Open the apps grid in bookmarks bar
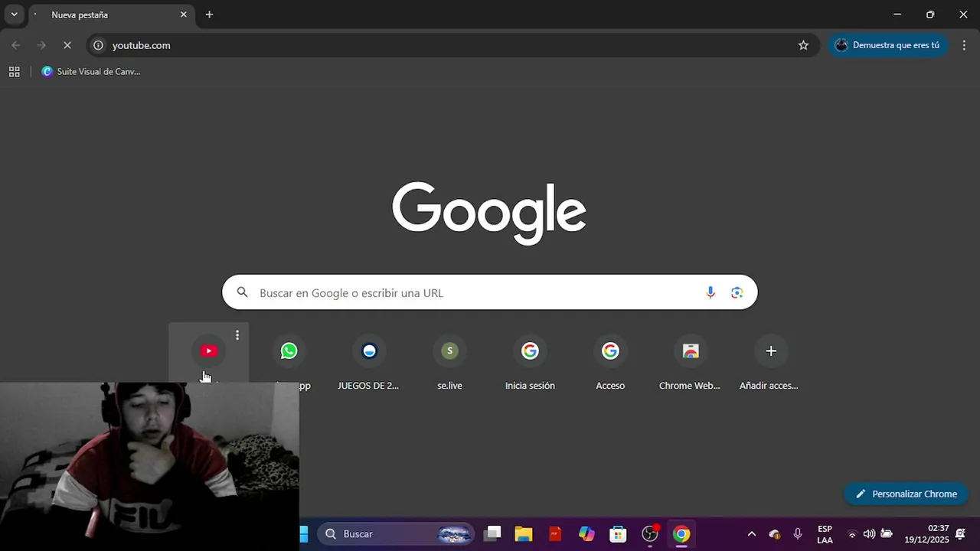 point(14,72)
